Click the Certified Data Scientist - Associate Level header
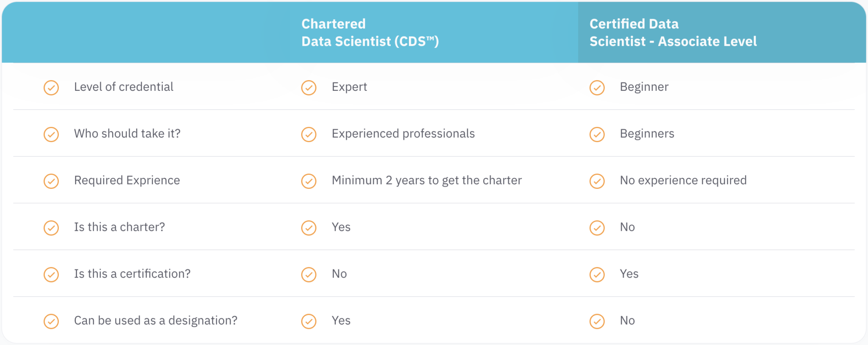Image resolution: width=868 pixels, height=345 pixels. [x=673, y=33]
